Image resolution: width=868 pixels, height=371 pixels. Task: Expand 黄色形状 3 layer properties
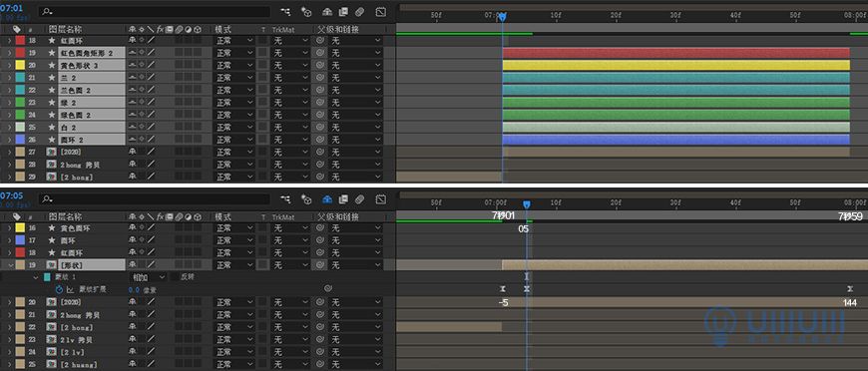click(9, 66)
